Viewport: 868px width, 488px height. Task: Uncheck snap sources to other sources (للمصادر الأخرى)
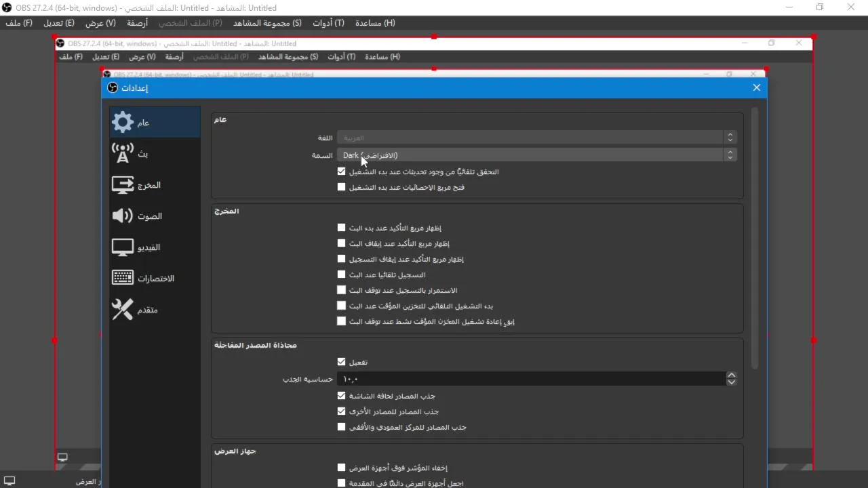click(342, 411)
